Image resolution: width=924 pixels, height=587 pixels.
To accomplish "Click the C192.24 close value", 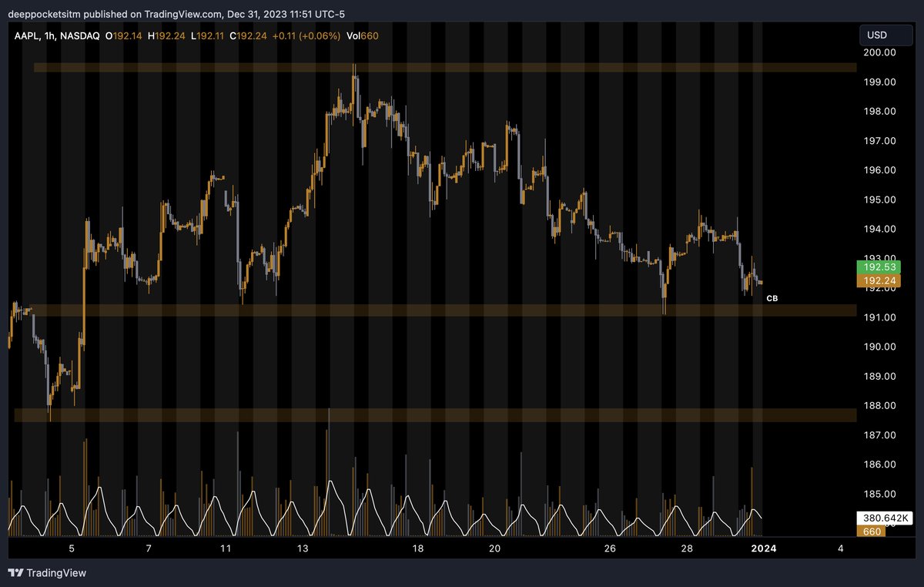I will [x=249, y=35].
